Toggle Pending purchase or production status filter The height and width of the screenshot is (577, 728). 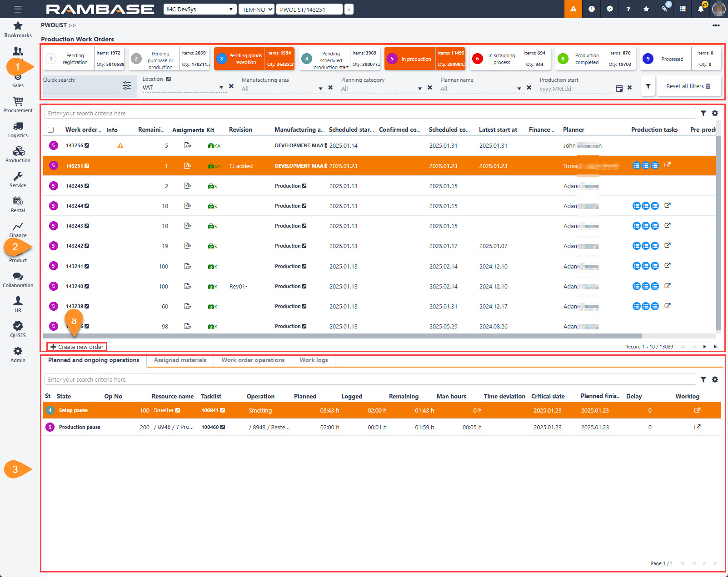(x=169, y=59)
